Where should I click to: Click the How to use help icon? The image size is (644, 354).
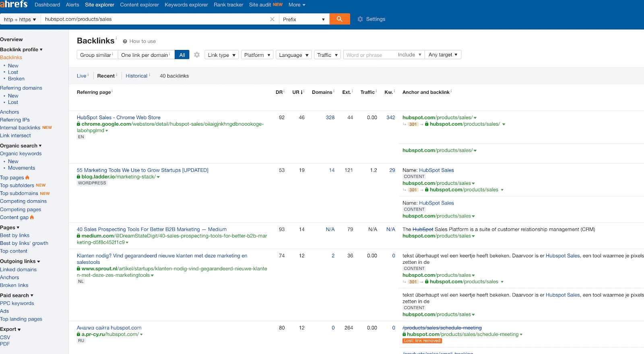125,41
